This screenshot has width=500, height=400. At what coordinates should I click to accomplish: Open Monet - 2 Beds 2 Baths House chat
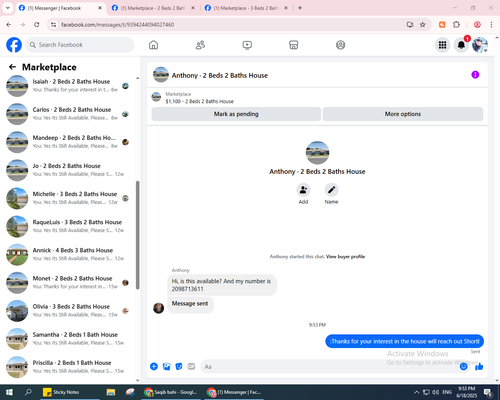[68, 283]
